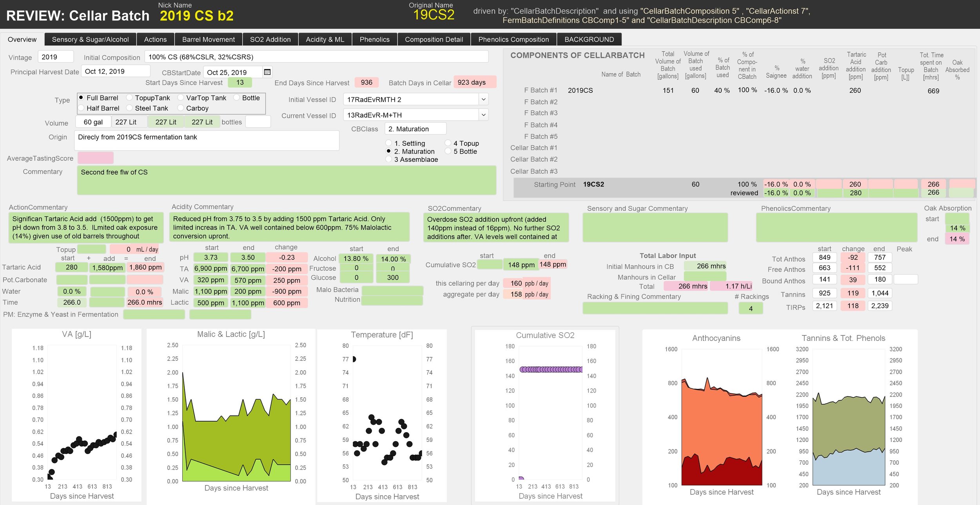This screenshot has width=980, height=505.
Task: Click the Tot Anthos start value 849
Action: (824, 257)
